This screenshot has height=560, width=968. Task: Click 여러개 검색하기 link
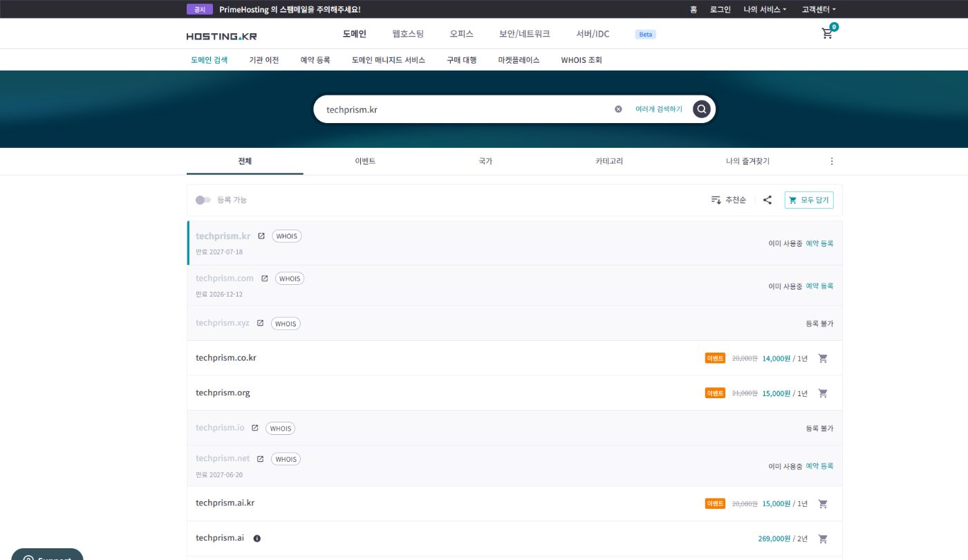pyautogui.click(x=659, y=109)
